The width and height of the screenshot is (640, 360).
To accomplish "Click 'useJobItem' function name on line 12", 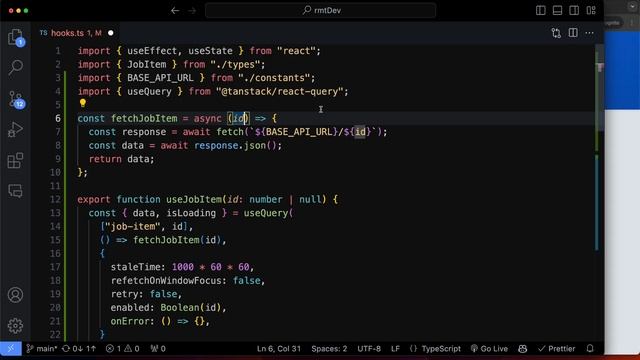I will (194, 200).
